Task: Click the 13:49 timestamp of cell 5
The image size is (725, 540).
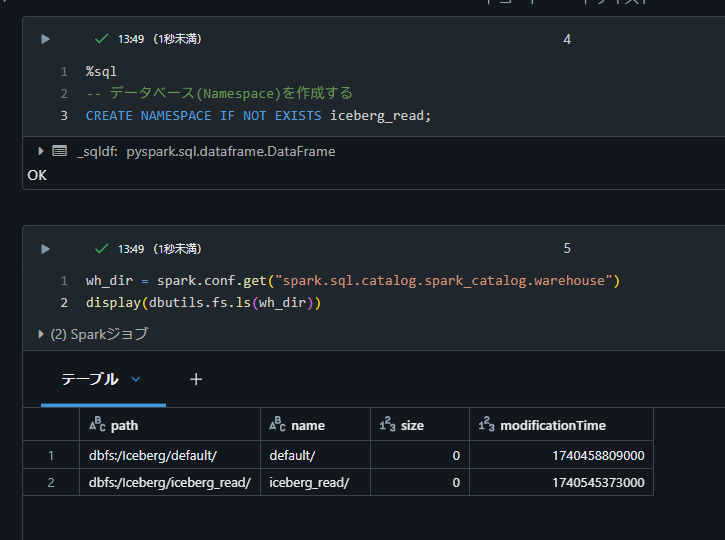Action: click(x=131, y=249)
